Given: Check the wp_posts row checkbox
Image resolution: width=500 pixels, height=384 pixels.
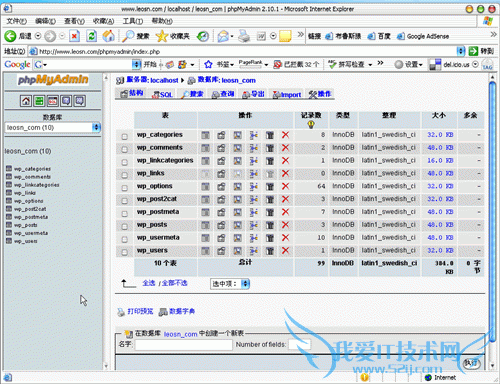Looking at the screenshot, I should (124, 226).
